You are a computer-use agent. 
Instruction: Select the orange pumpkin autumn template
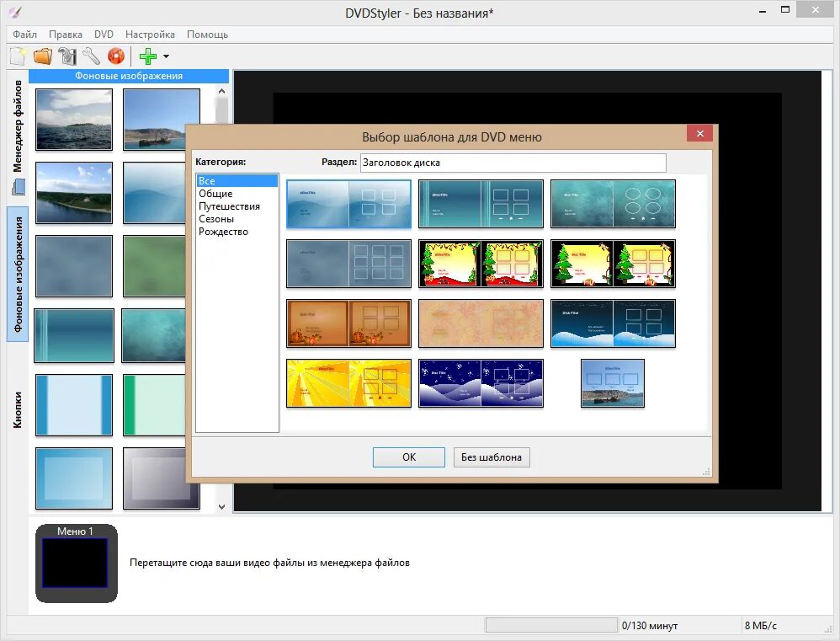pyautogui.click(x=348, y=323)
